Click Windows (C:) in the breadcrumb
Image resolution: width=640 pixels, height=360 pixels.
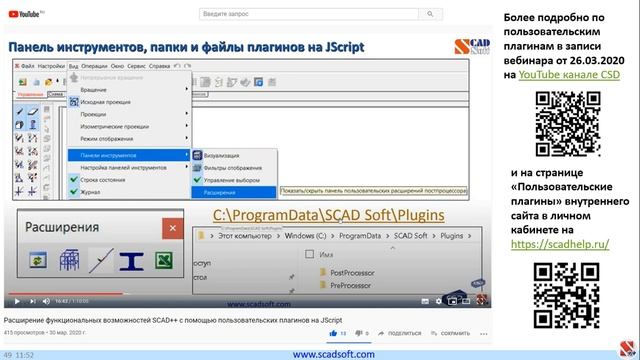[305, 236]
